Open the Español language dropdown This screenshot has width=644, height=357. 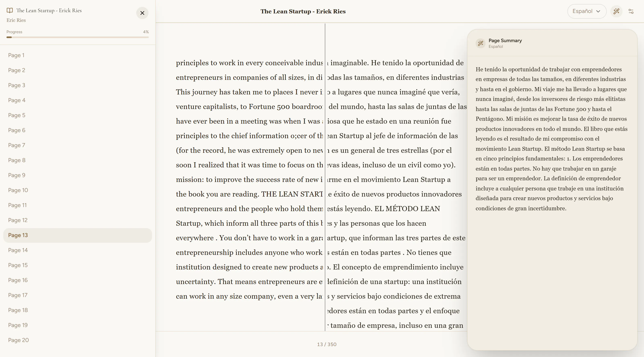click(x=586, y=11)
